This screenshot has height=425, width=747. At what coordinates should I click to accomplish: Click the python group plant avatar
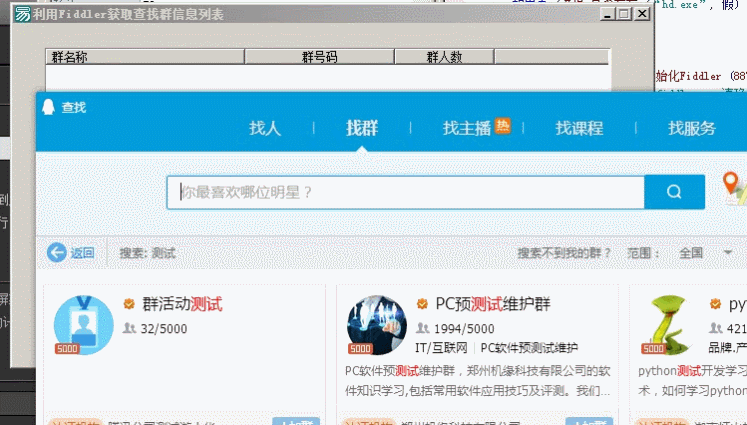[668, 325]
